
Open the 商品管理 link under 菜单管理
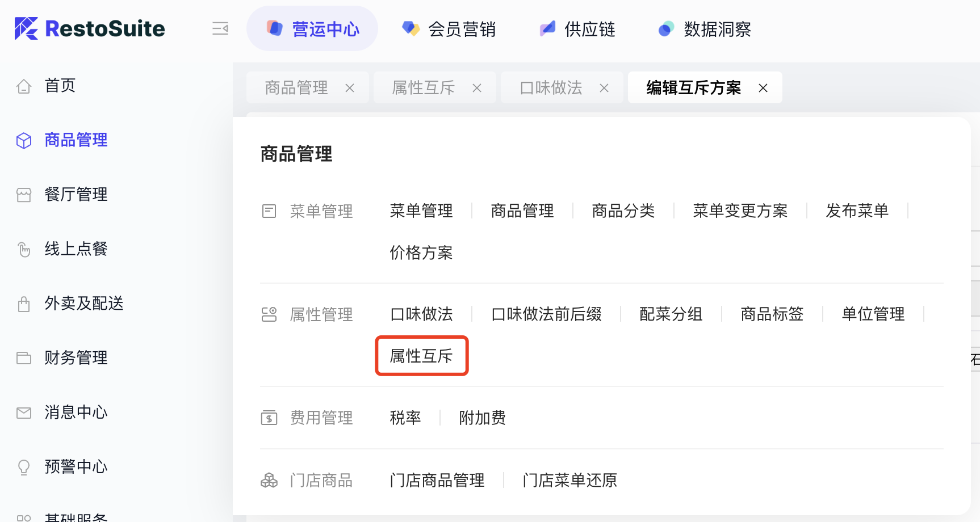[x=522, y=211]
